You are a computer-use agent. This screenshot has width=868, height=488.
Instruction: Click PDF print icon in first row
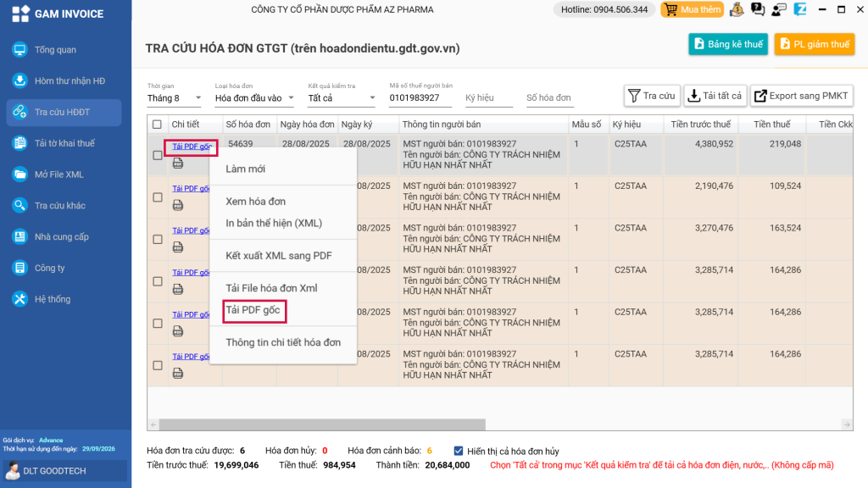[x=178, y=163]
